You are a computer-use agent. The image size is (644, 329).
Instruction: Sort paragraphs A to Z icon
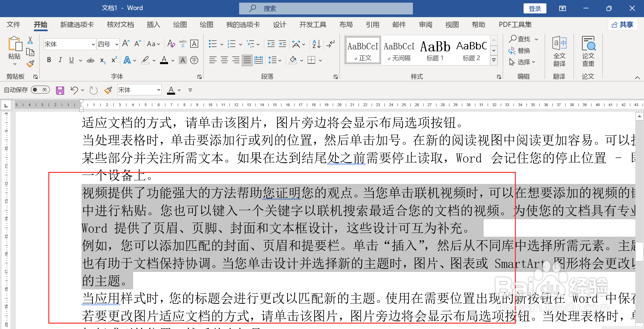[x=316, y=44]
